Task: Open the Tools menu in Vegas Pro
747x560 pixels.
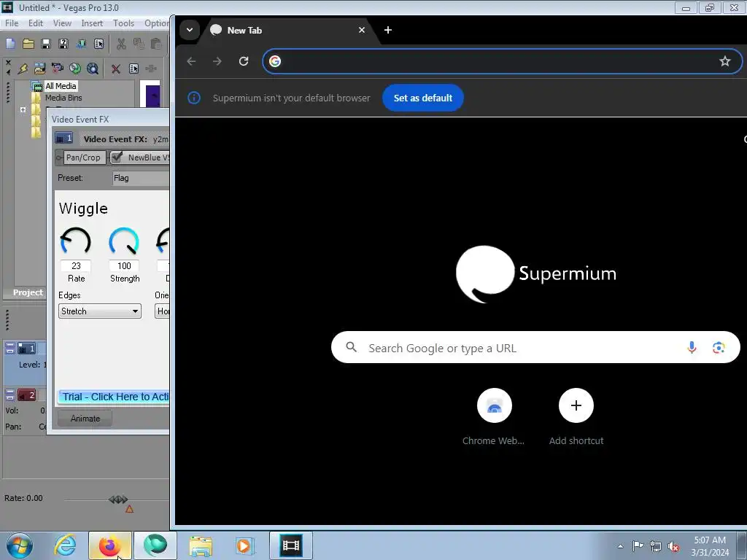Action: (123, 23)
